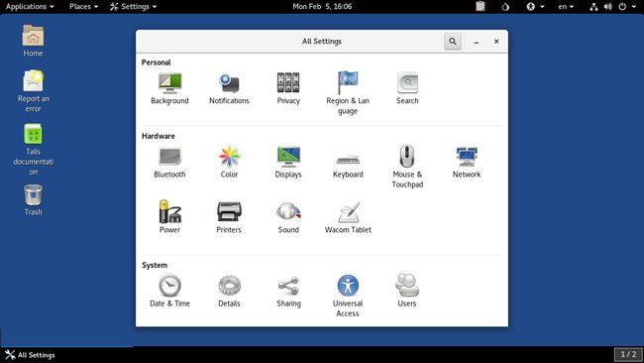Open the Applications menu
The height and width of the screenshot is (363, 644).
pyautogui.click(x=30, y=6)
